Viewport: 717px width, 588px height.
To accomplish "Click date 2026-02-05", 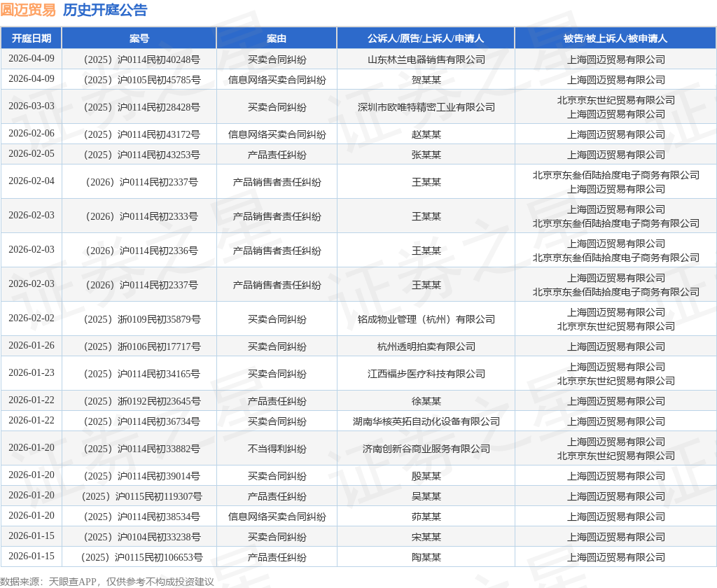I will 31,153.
